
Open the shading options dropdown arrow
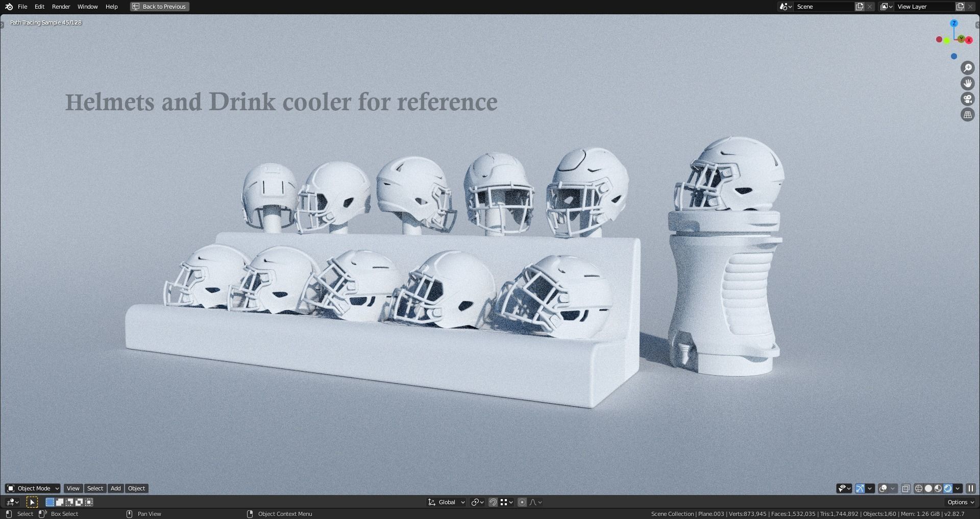(958, 488)
